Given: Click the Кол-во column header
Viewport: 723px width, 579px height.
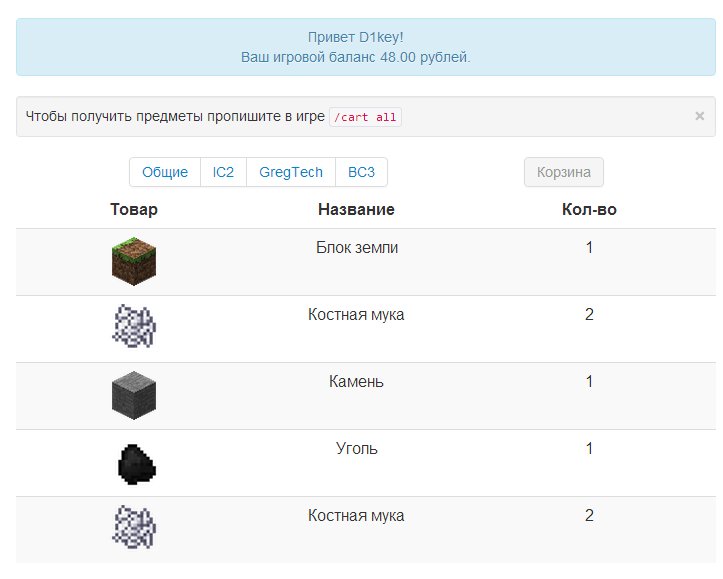Looking at the screenshot, I should [589, 209].
